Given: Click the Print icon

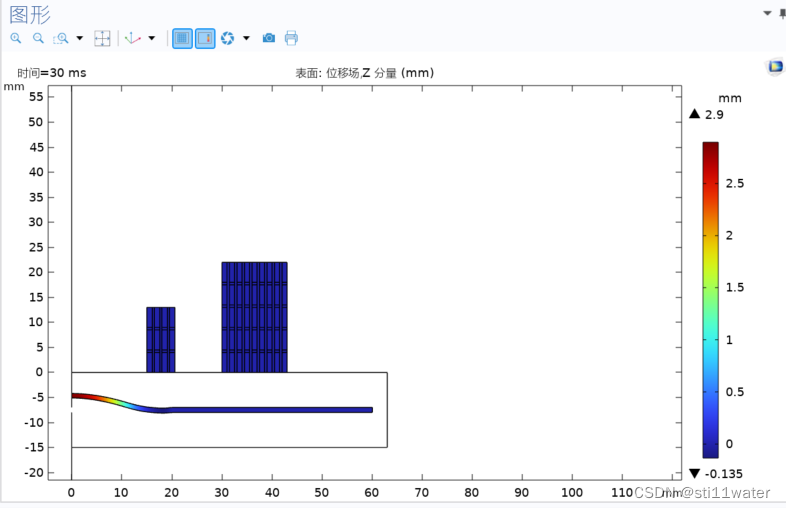Looking at the screenshot, I should pyautogui.click(x=291, y=38).
